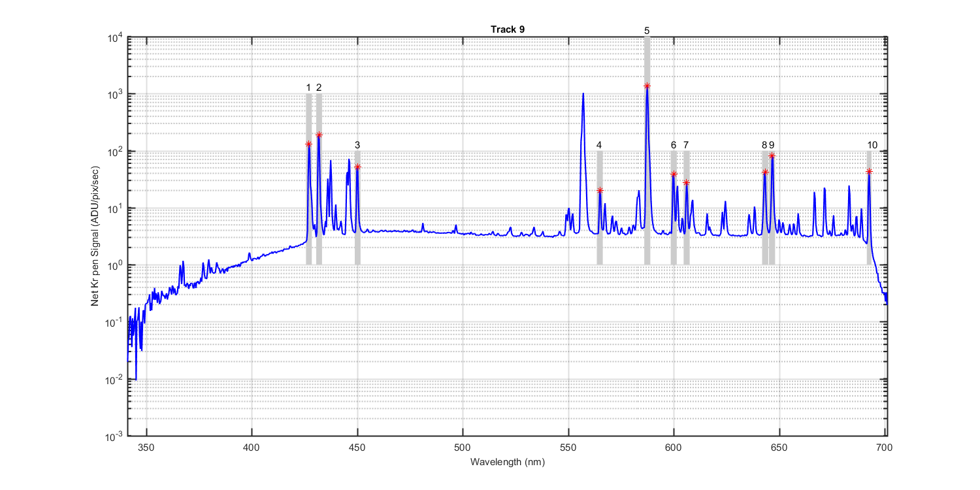980x490 pixels.
Task: Click the number label 4 above its gray band
Action: (599, 145)
